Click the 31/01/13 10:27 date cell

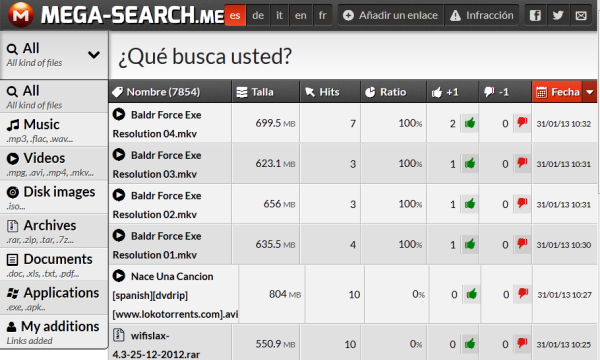click(x=565, y=295)
